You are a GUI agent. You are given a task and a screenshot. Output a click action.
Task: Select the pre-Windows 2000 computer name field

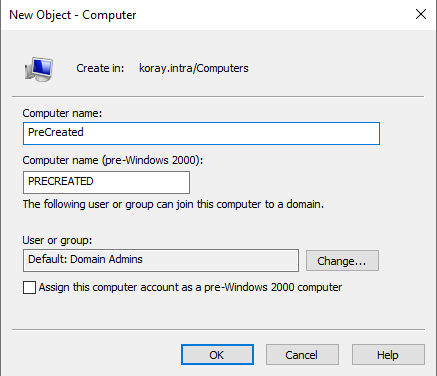point(106,182)
